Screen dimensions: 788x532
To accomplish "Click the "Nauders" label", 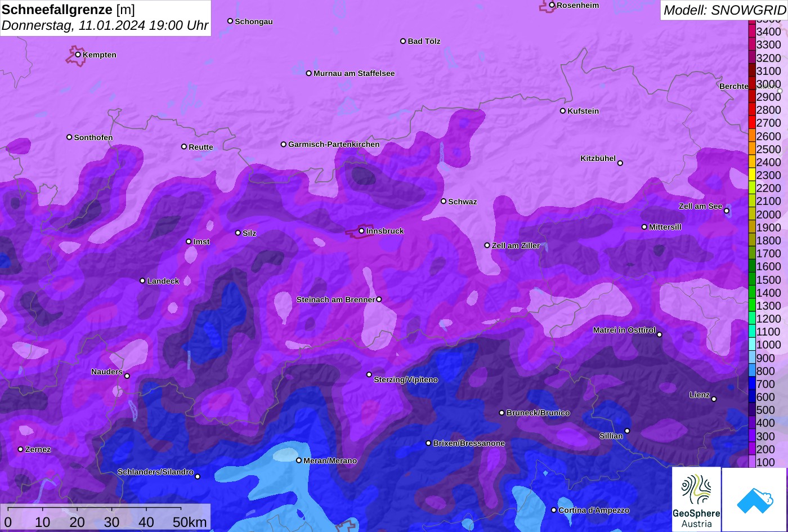I will (107, 372).
